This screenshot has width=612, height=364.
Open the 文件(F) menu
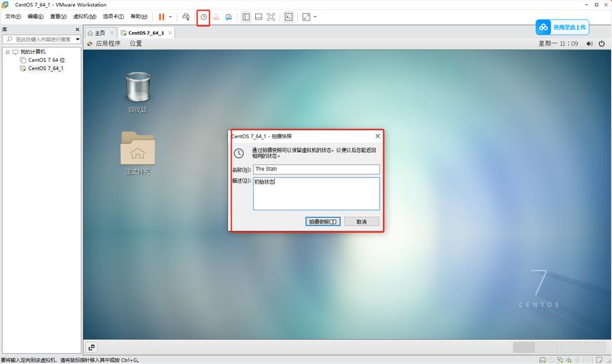pos(13,17)
